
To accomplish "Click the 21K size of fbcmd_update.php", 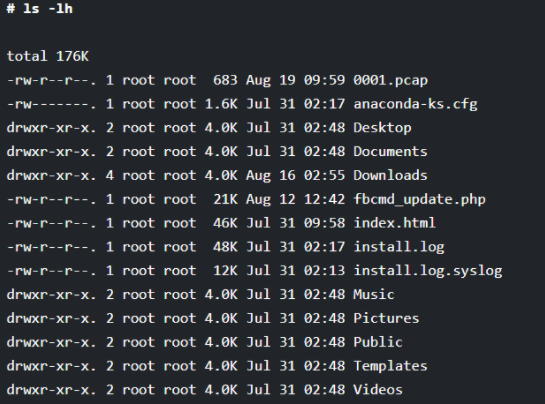I will tap(225, 200).
